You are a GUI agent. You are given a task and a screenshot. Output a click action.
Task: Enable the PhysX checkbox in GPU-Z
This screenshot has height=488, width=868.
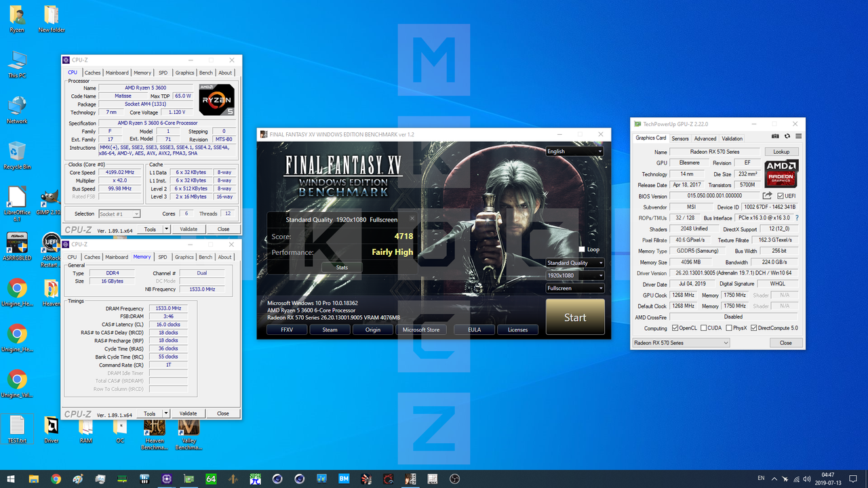pyautogui.click(x=728, y=327)
